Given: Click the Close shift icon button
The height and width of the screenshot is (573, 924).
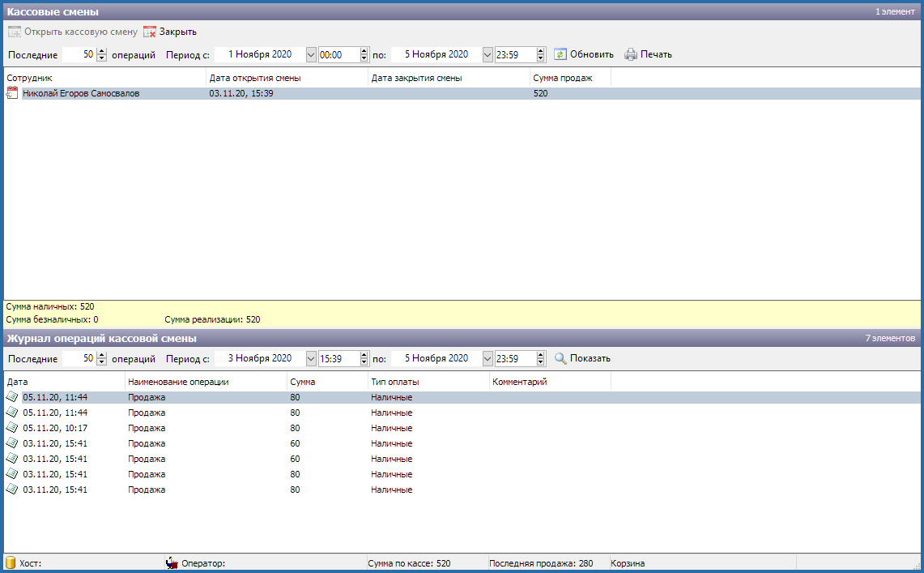Looking at the screenshot, I should click(149, 32).
